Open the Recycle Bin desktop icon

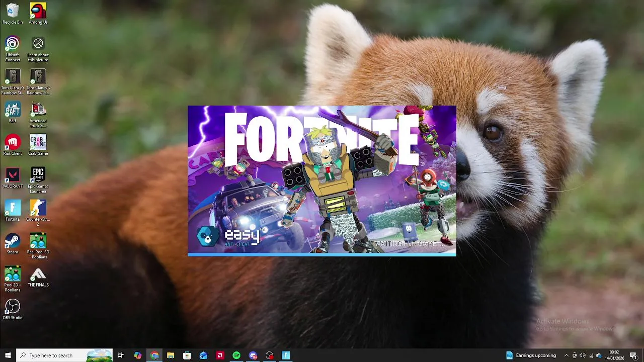(x=13, y=14)
